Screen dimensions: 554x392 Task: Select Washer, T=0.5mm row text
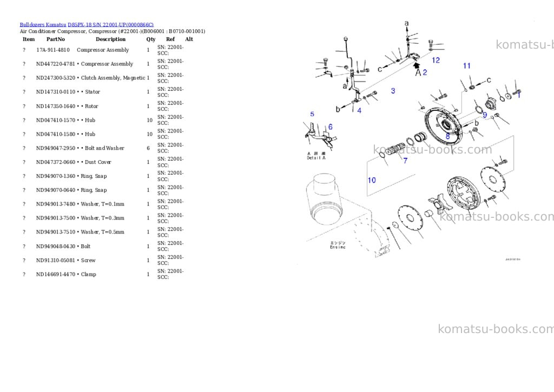[102, 232]
